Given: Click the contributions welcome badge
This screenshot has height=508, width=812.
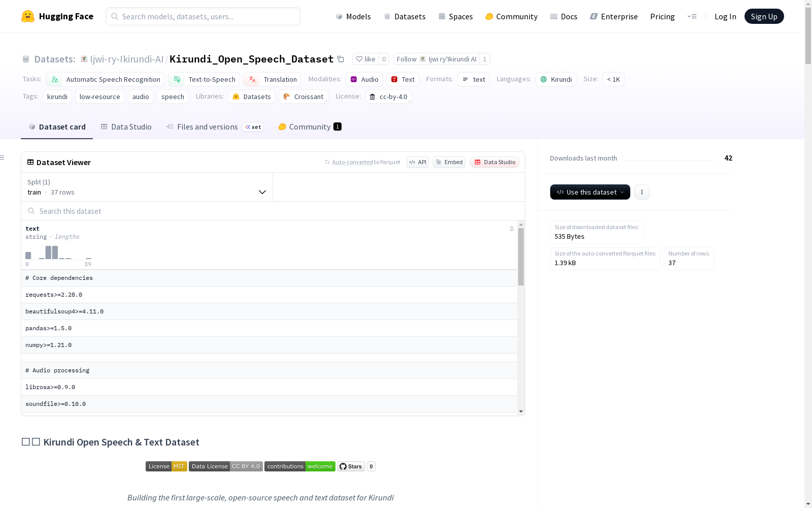Looking at the screenshot, I should [300, 466].
